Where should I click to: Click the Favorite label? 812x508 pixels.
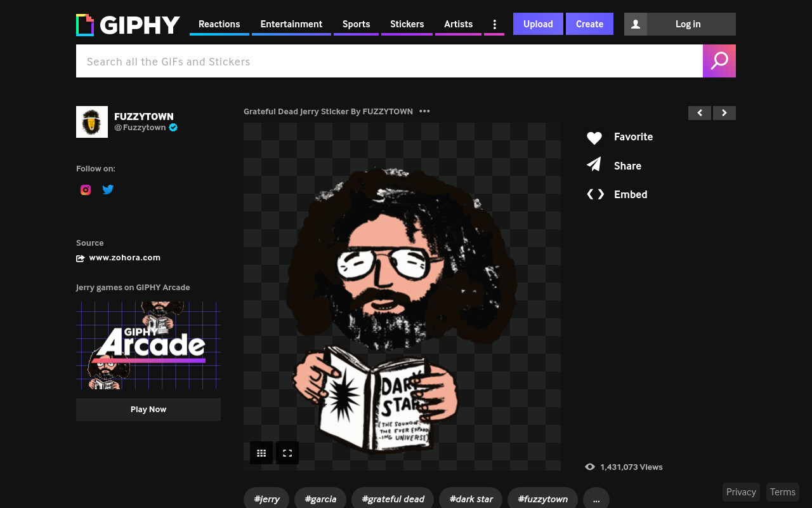pos(633,137)
